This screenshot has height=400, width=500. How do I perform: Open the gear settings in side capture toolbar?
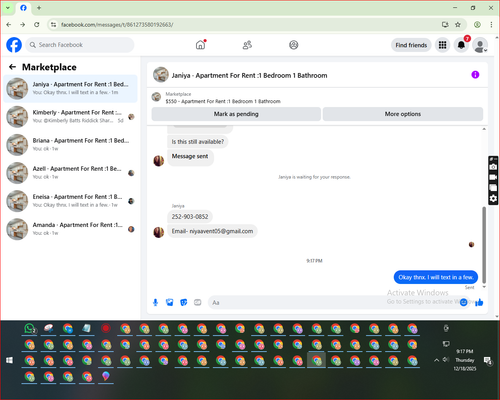(493, 199)
